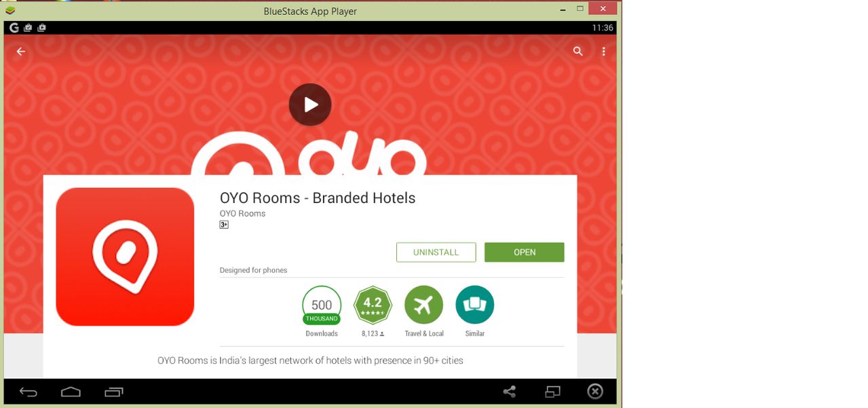Click the Android back button in the bottom bar
The height and width of the screenshot is (408, 868).
pyautogui.click(x=28, y=392)
